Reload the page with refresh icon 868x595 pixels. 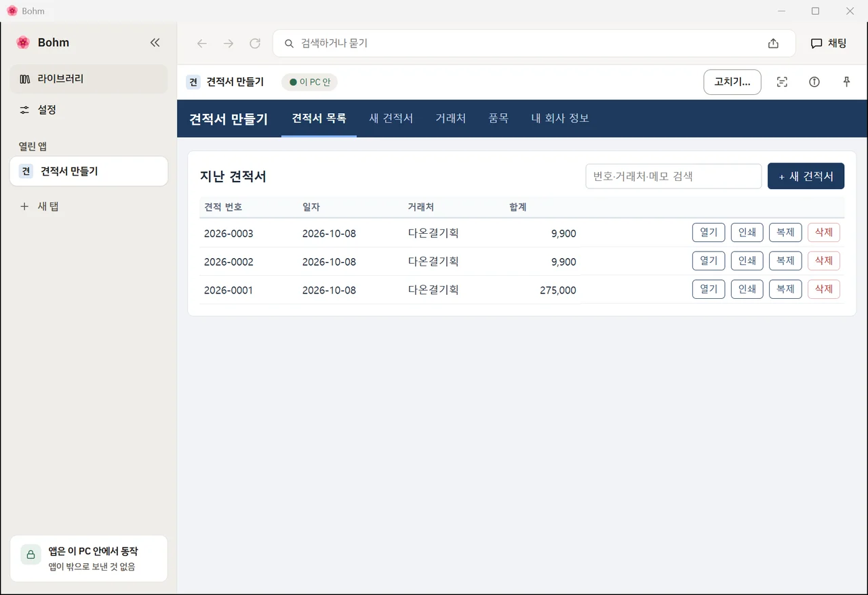pos(255,43)
